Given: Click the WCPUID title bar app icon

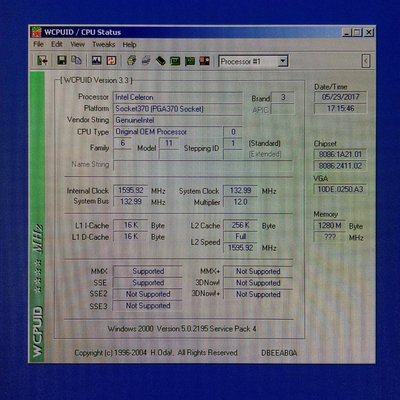Looking at the screenshot, I should pos(36,32).
